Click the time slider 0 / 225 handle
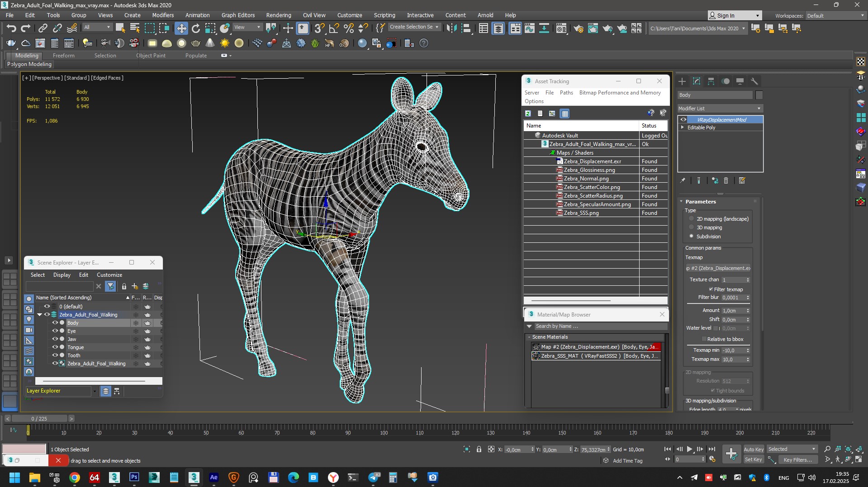Viewport: 868px width, 487px height. coord(39,419)
